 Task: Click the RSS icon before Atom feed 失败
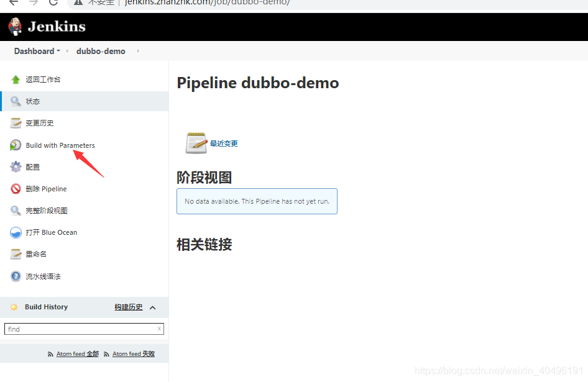(x=106, y=354)
